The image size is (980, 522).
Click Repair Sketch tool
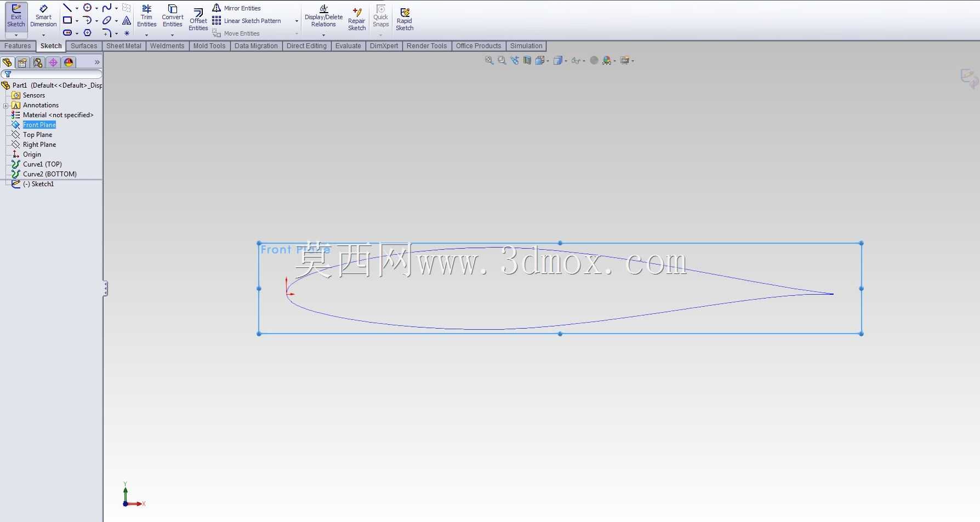pos(356,20)
